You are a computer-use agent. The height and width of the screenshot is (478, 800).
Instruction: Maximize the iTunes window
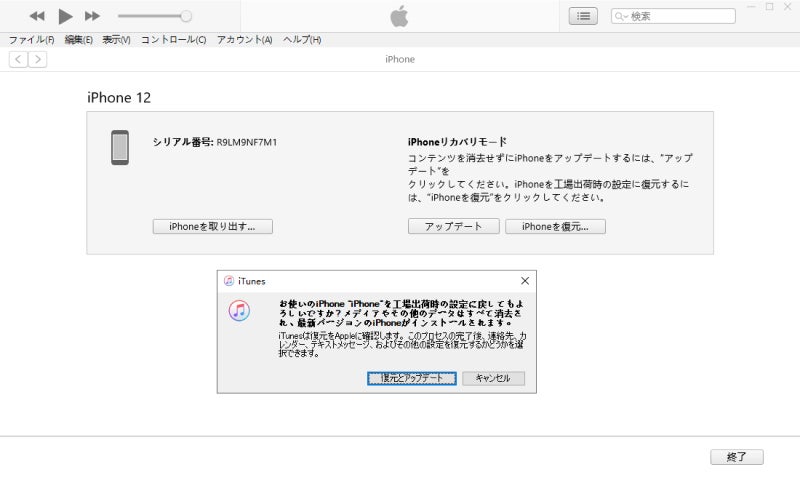pos(769,7)
